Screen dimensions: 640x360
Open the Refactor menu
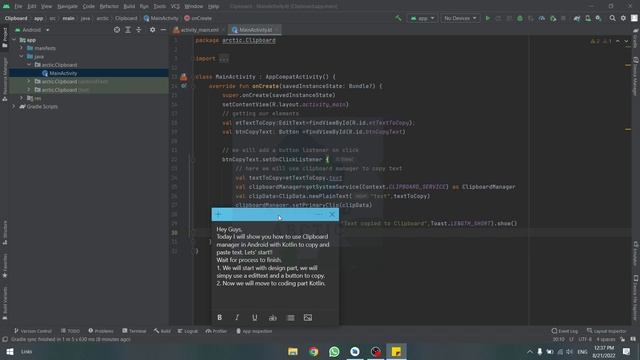109,6
